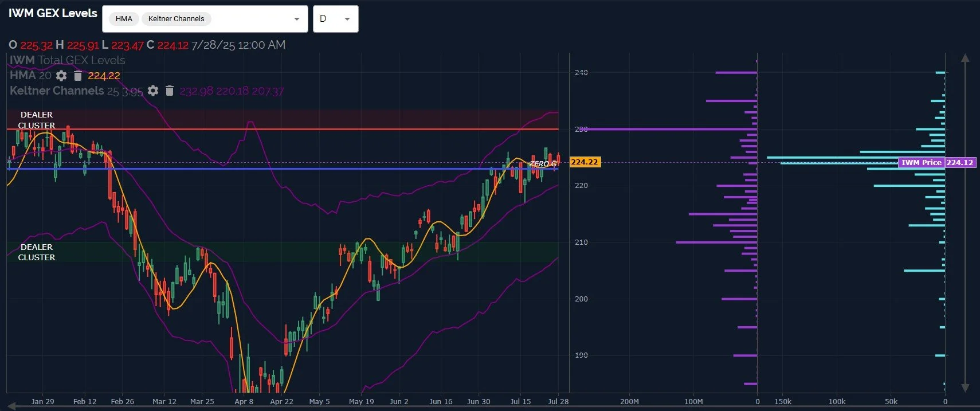Image resolution: width=980 pixels, height=411 pixels.
Task: Select the Keltner Channels chip
Action: point(177,19)
